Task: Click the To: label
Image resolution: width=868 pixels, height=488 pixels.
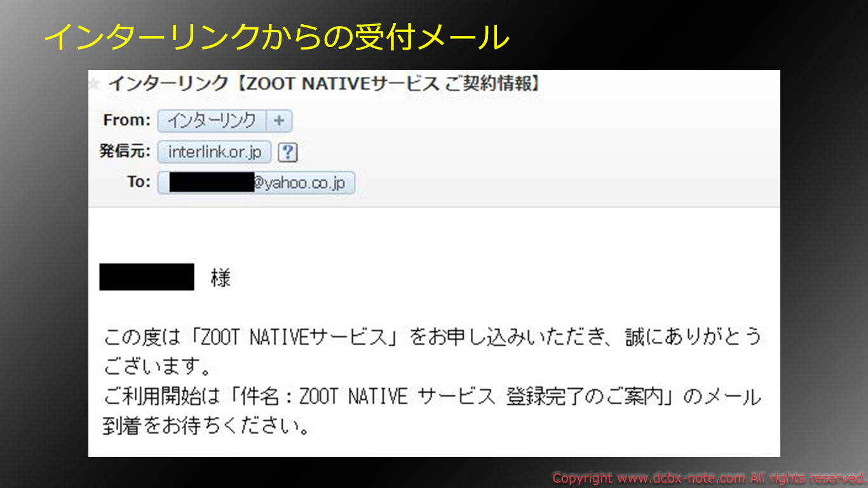Action: point(139,182)
